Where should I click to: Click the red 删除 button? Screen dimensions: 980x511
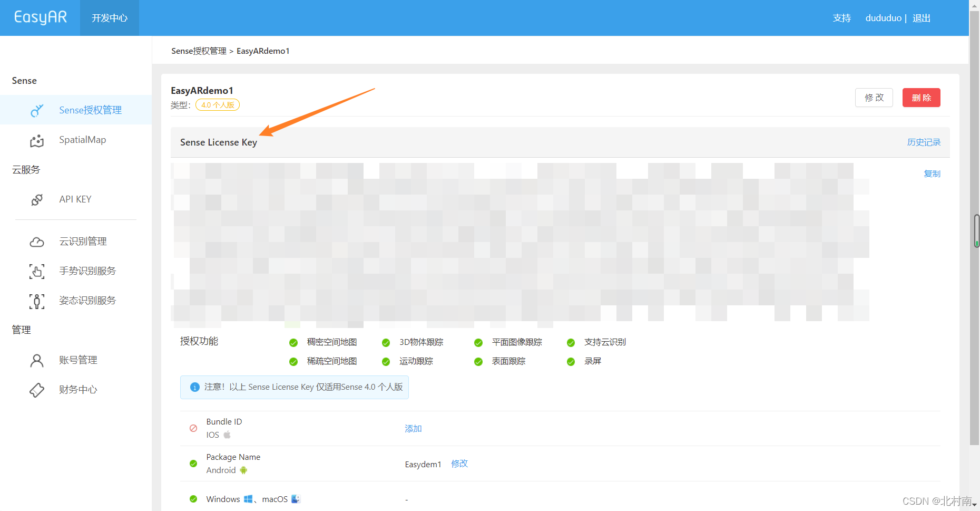(922, 98)
